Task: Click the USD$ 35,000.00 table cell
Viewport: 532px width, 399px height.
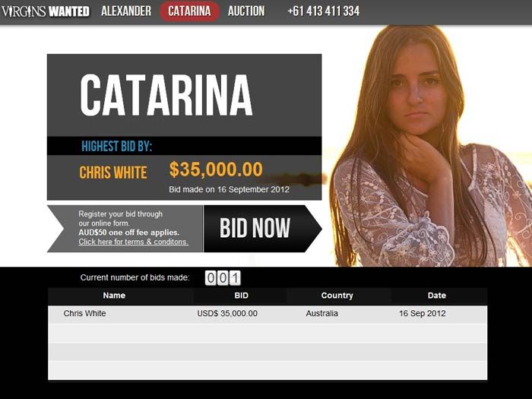Action: click(x=227, y=313)
